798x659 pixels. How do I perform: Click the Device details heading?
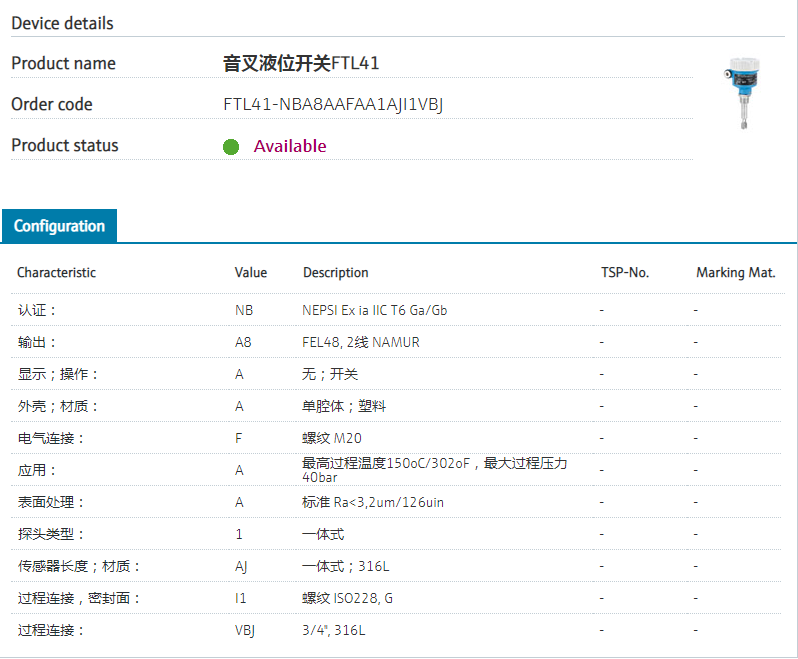(x=62, y=23)
